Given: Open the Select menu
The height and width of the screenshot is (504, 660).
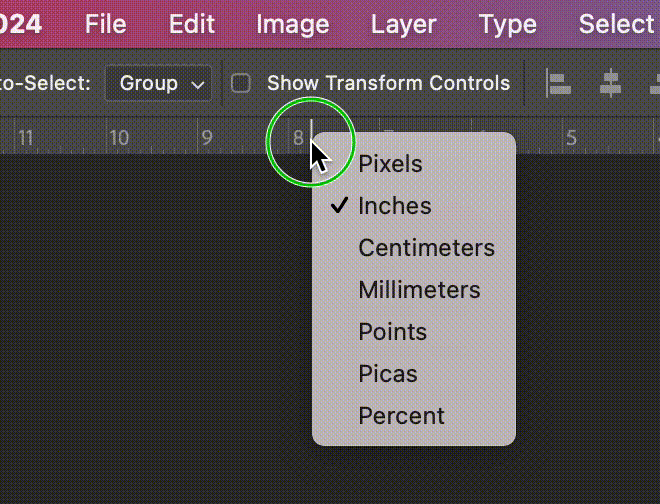Looking at the screenshot, I should point(617,24).
